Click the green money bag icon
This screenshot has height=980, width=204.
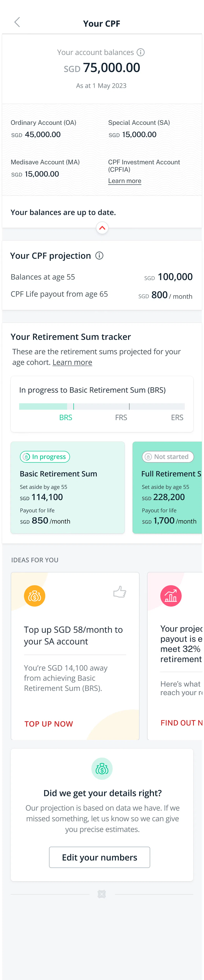[x=102, y=769]
